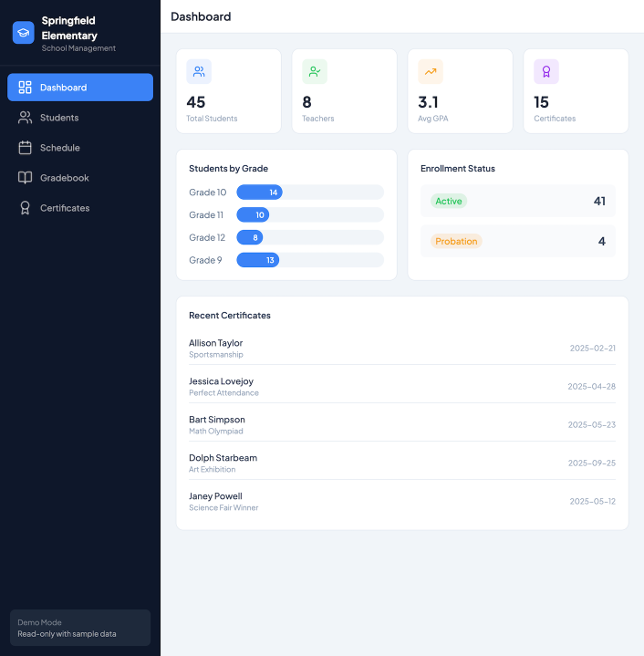Screen dimensions: 644x656
Task: Select the Grade 10 progress bar
Action: click(310, 193)
